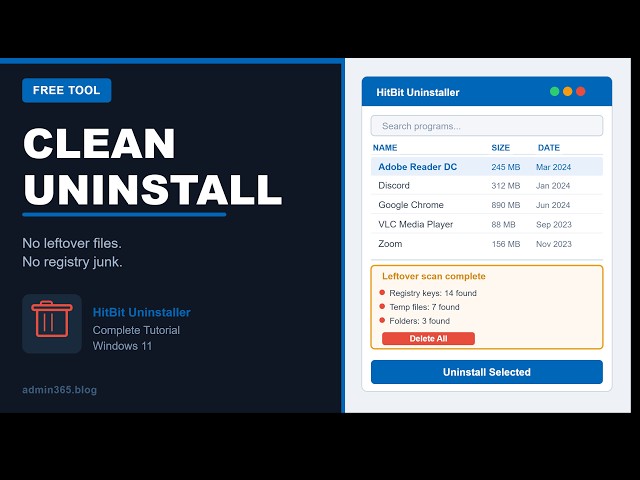The height and width of the screenshot is (480, 640).
Task: Click 'No leftover files.' text
Action: point(72,244)
